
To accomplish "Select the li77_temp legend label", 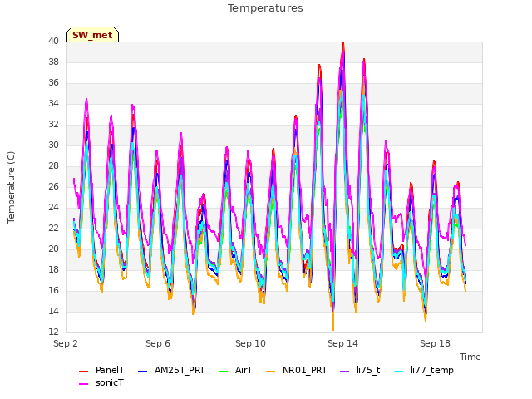I will [x=432, y=370].
